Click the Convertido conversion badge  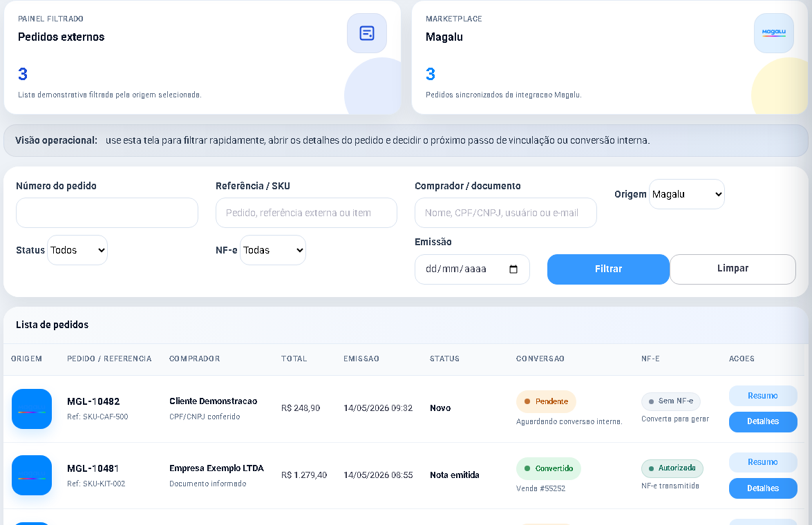pyautogui.click(x=549, y=468)
